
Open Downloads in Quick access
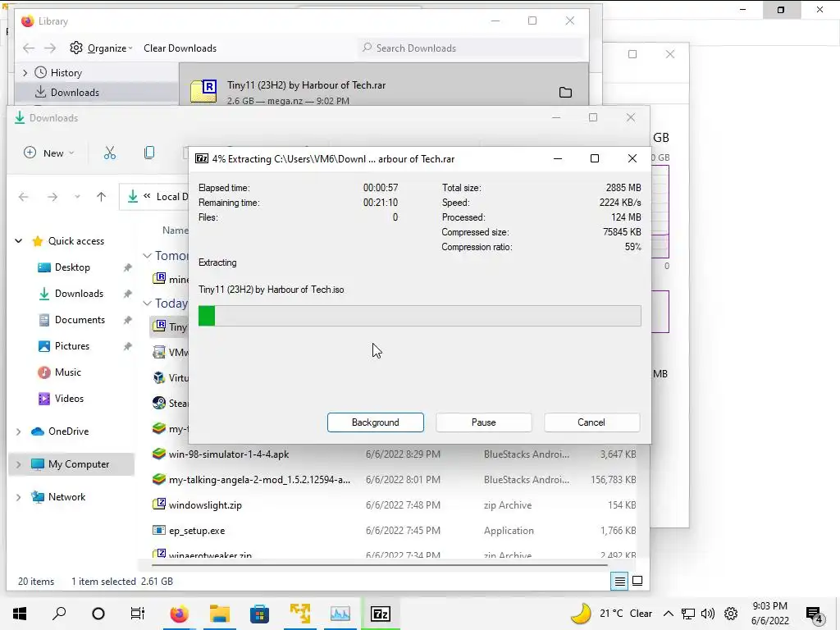coord(79,294)
